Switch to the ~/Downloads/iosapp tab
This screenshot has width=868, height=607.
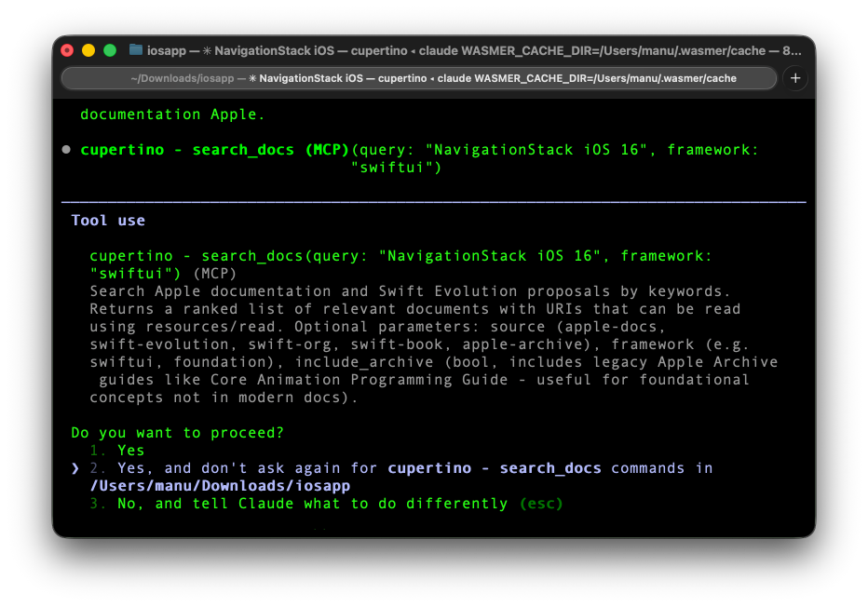(x=419, y=78)
